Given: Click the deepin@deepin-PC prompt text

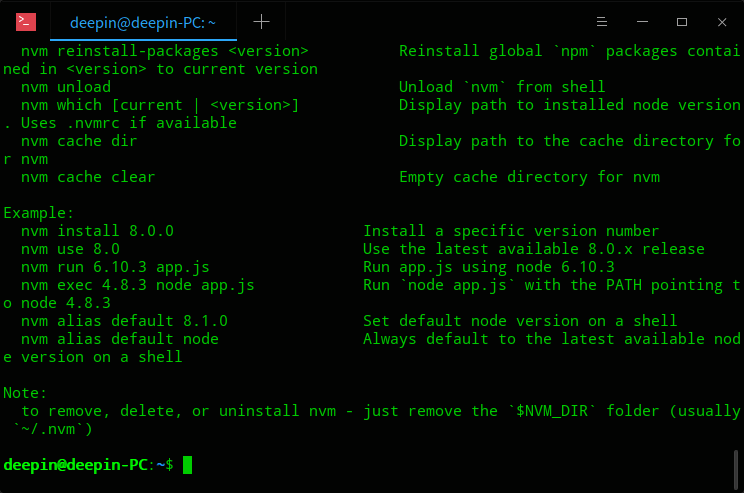Looking at the screenshot, I should tap(76, 465).
